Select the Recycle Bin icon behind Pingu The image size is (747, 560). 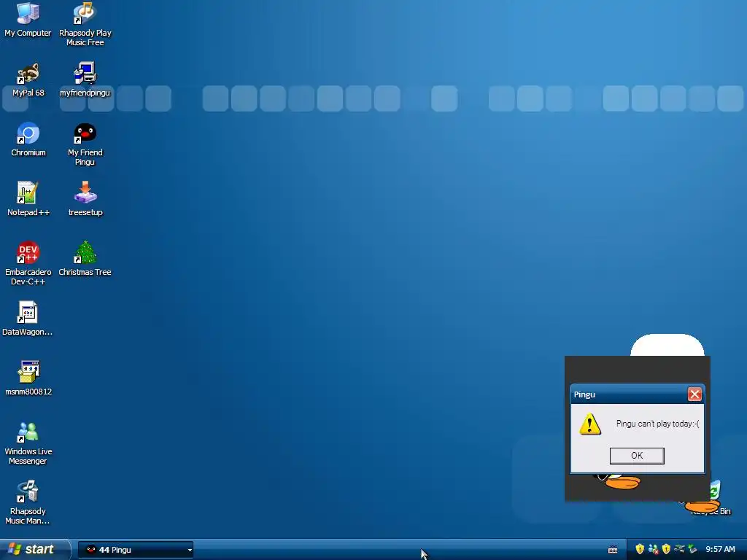click(716, 491)
